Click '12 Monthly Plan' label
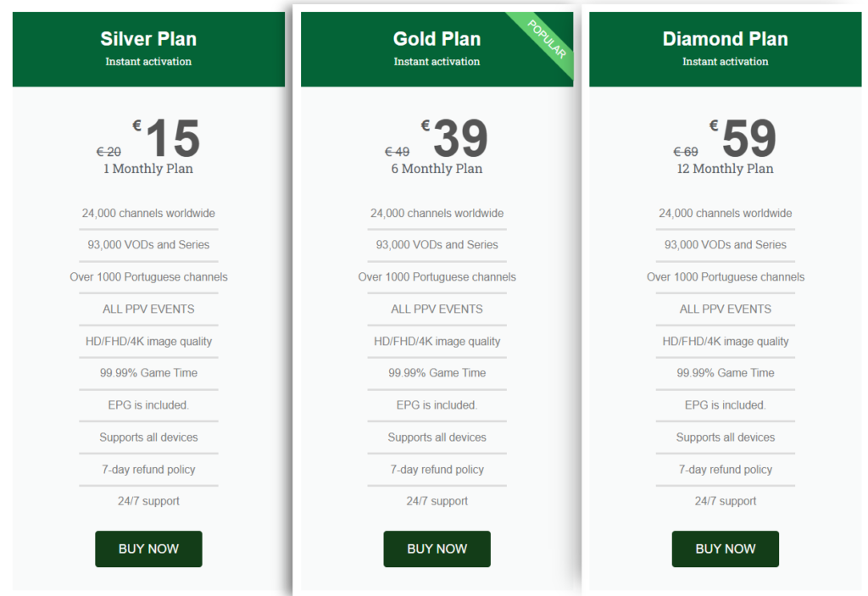Image resolution: width=868 pixels, height=596 pixels. point(725,169)
